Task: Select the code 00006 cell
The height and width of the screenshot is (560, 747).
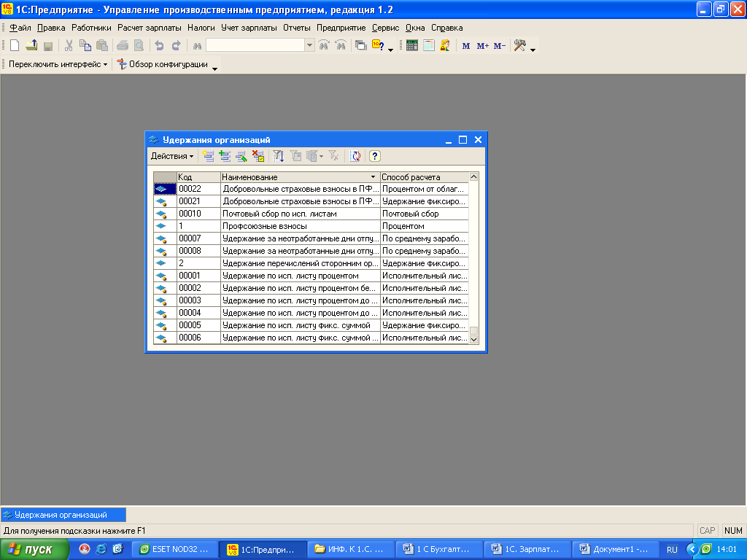Action: pyautogui.click(x=198, y=338)
